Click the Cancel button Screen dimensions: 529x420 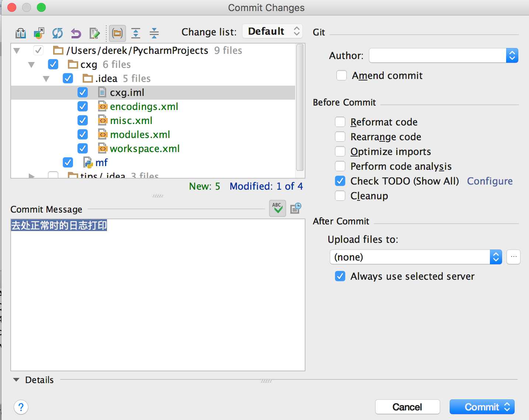[x=407, y=407]
